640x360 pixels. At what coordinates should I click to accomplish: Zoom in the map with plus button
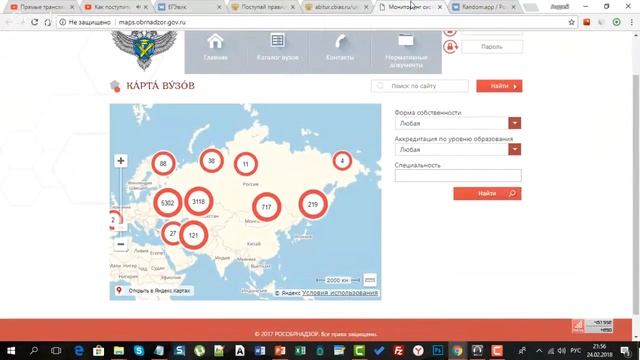click(121, 161)
